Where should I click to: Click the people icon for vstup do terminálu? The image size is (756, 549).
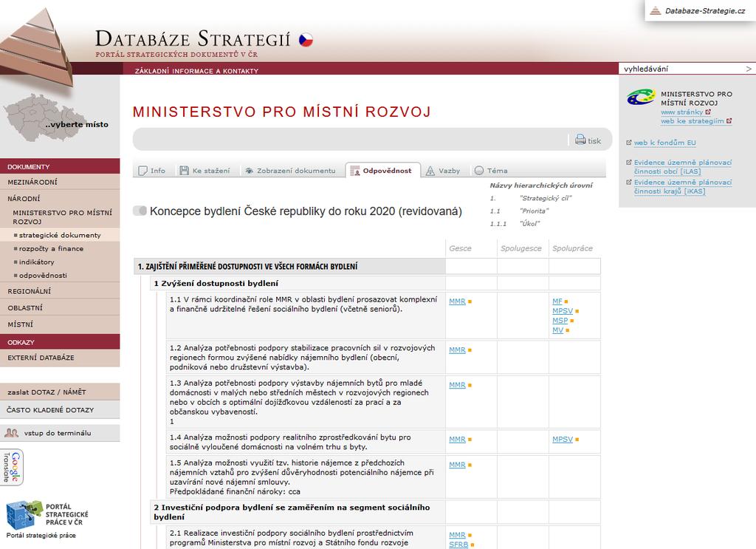tap(12, 433)
